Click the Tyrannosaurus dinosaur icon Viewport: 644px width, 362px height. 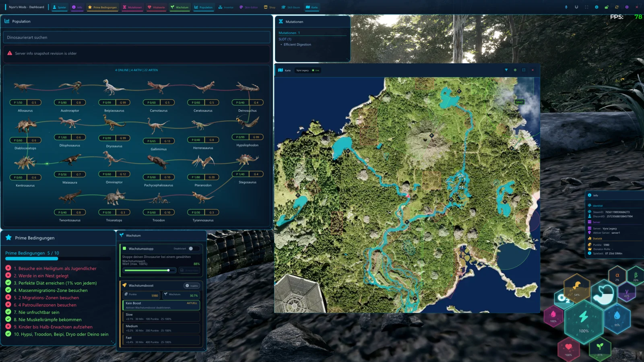pos(202,197)
